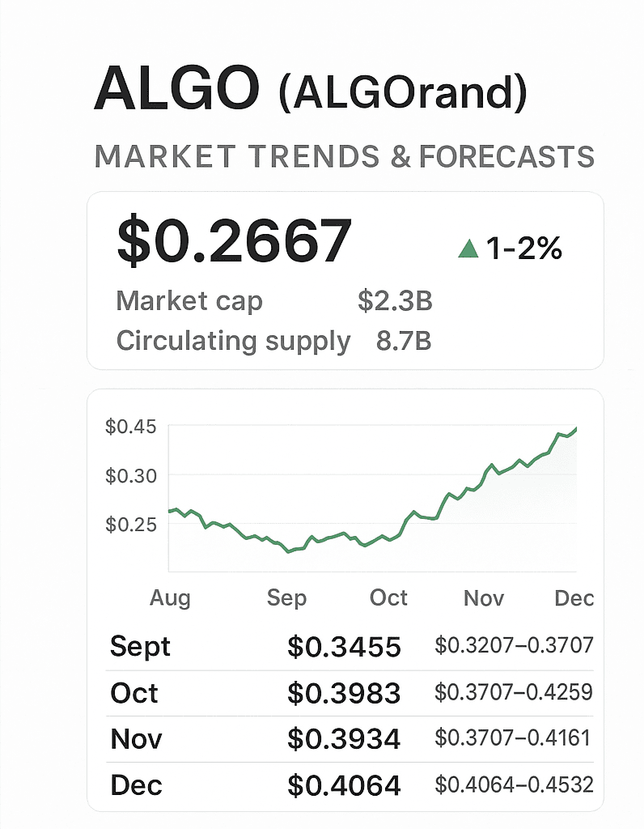
Task: Click the $0.2667 current price
Action: [235, 242]
